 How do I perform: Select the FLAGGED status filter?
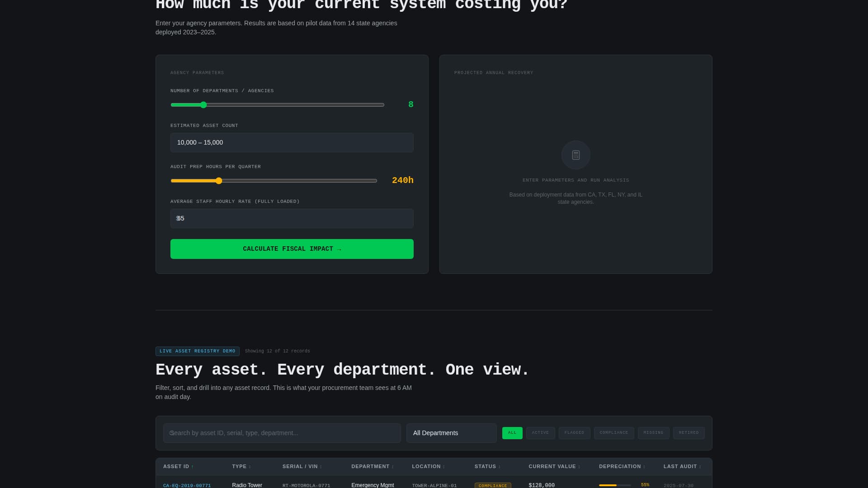(x=574, y=433)
